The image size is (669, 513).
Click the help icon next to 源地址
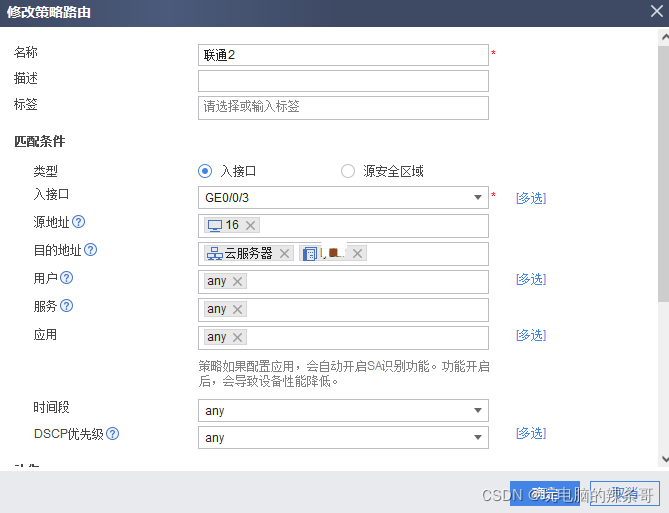pyautogui.click(x=79, y=222)
